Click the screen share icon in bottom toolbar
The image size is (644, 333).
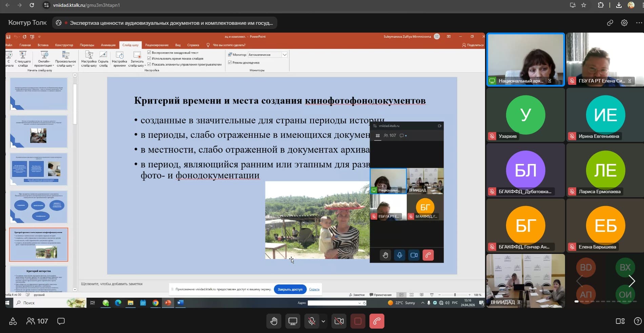pos(293,321)
